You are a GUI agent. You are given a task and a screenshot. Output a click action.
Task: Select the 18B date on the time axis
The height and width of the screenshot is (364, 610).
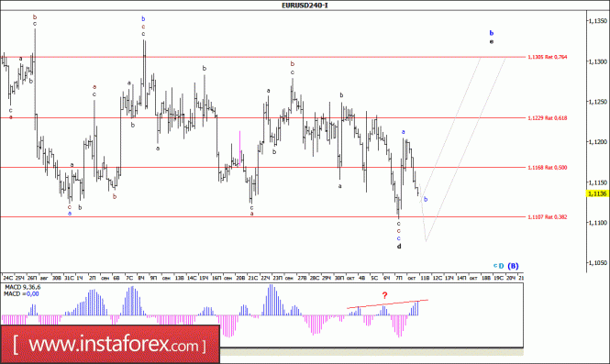486,278
